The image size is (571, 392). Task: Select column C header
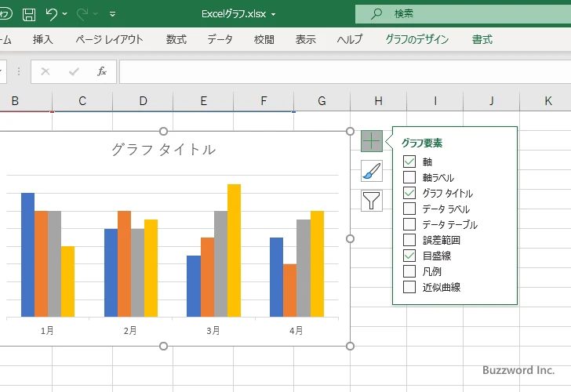pyautogui.click(x=82, y=101)
